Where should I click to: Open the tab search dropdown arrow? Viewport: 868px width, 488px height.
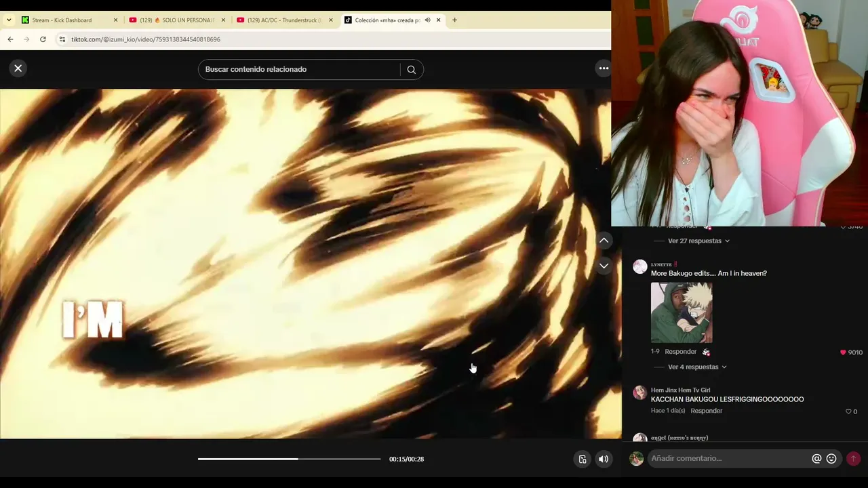click(x=9, y=20)
